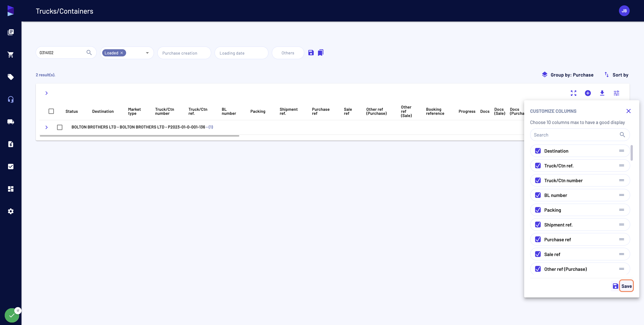Tick the select-all checkbox in table header
This screenshot has width=644, height=325.
pos(51,111)
